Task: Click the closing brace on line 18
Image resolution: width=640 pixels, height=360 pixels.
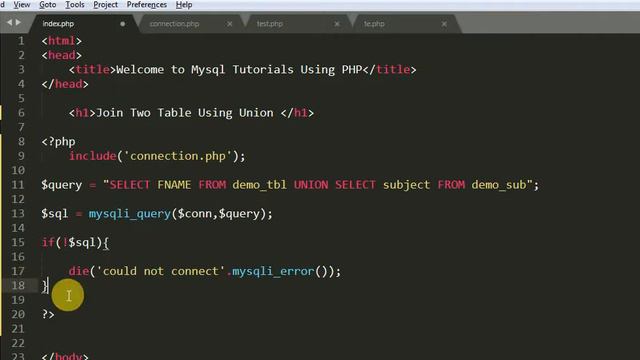Action: click(45, 286)
